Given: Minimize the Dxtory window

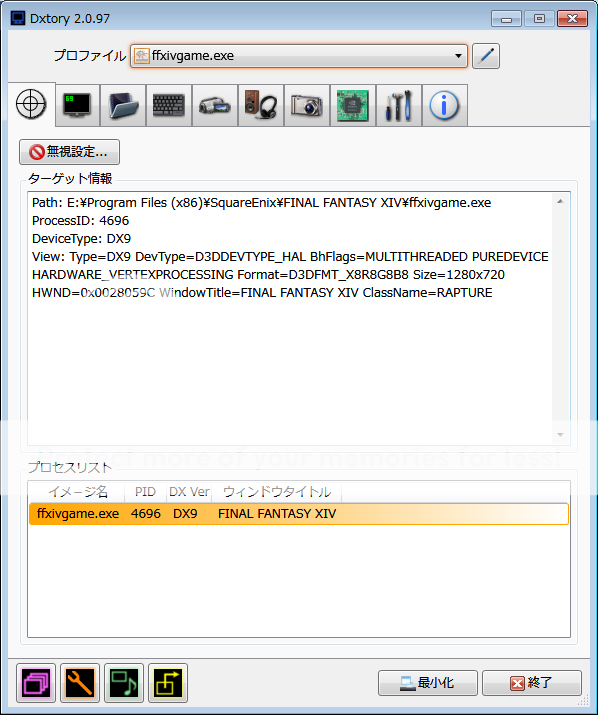Looking at the screenshot, I should pos(506,19).
